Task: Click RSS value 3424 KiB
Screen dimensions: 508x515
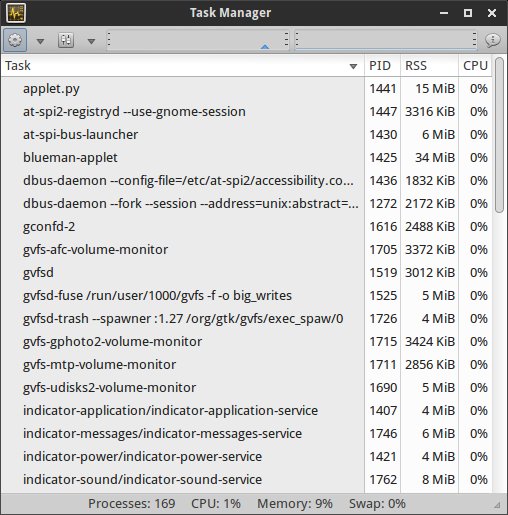Action: click(x=430, y=342)
